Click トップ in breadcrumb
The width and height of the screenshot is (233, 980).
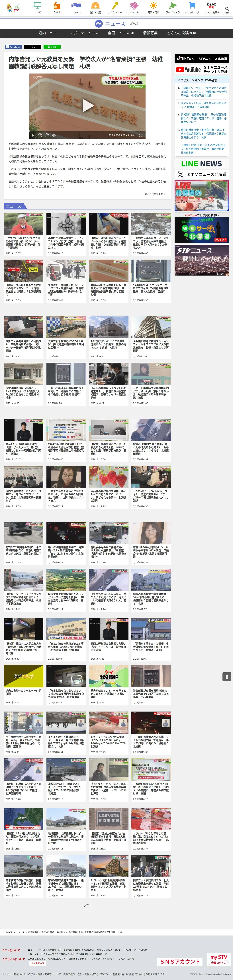(9, 932)
